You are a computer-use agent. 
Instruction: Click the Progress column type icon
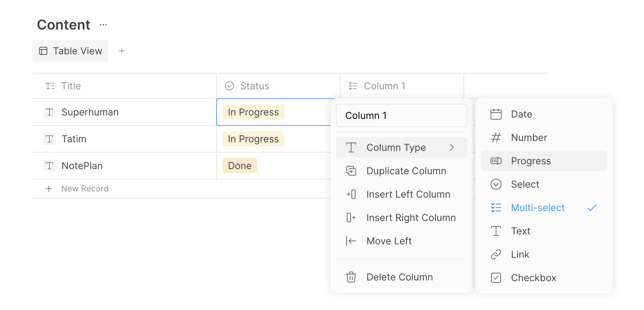point(496,161)
